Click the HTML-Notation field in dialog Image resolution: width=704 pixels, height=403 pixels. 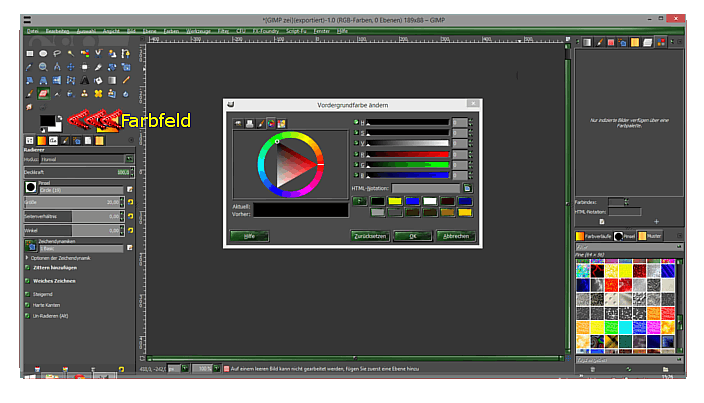426,188
